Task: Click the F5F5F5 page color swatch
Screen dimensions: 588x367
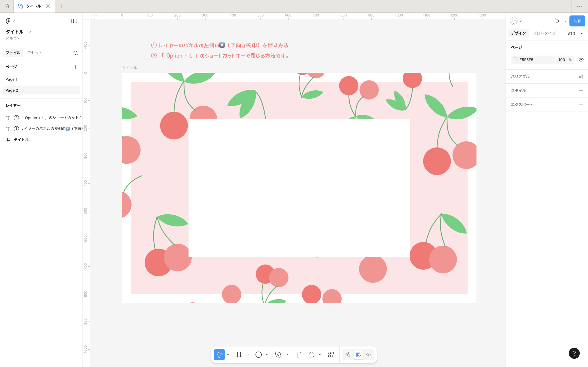Action: point(515,60)
